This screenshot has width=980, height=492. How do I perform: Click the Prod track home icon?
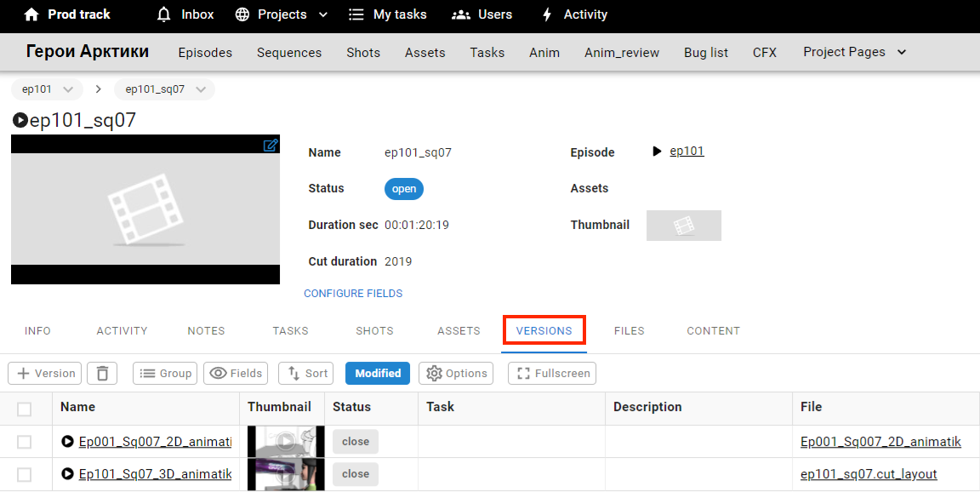click(x=31, y=14)
